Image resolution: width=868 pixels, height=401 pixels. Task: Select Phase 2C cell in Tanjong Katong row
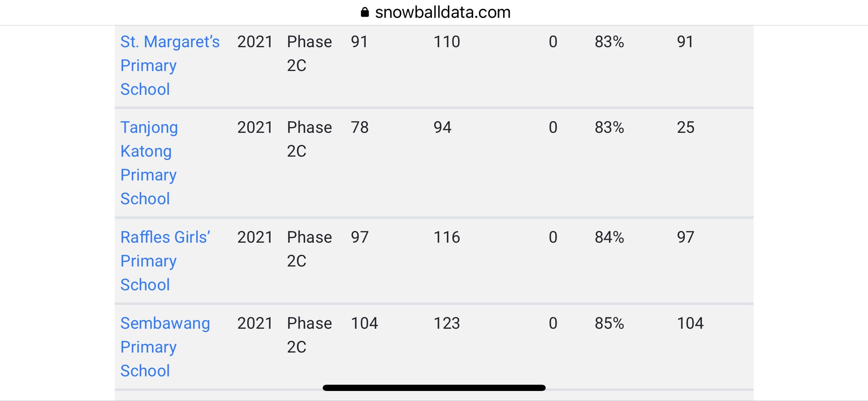click(x=309, y=139)
